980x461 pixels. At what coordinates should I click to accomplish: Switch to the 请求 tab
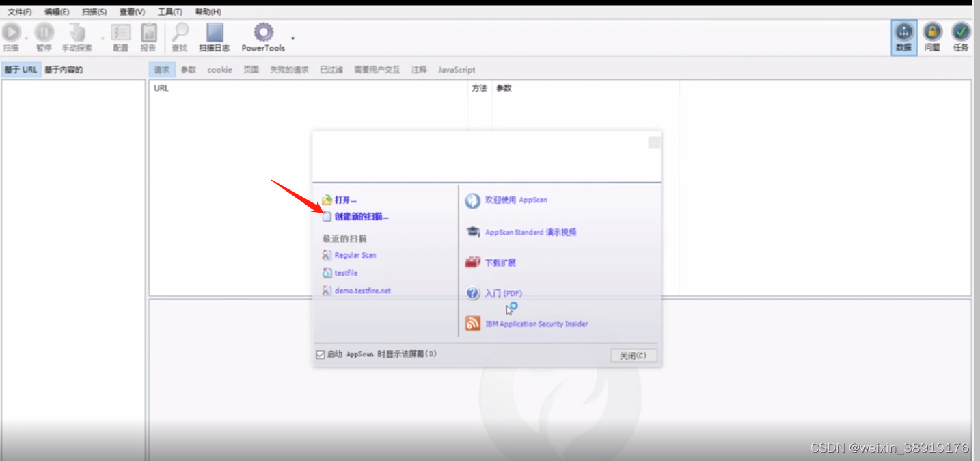[x=162, y=70]
